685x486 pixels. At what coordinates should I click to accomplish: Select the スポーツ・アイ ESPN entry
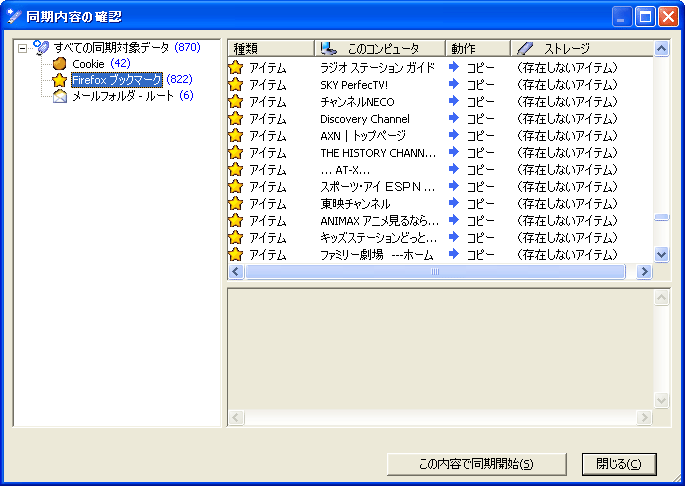point(378,187)
